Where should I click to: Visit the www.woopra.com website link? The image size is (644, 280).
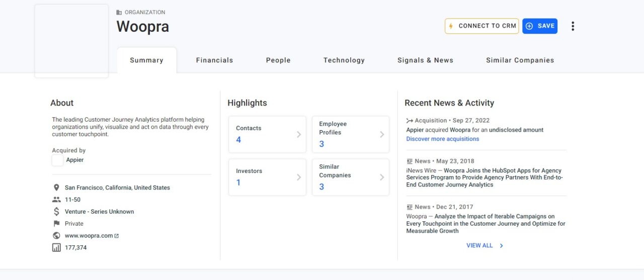[x=89, y=236]
